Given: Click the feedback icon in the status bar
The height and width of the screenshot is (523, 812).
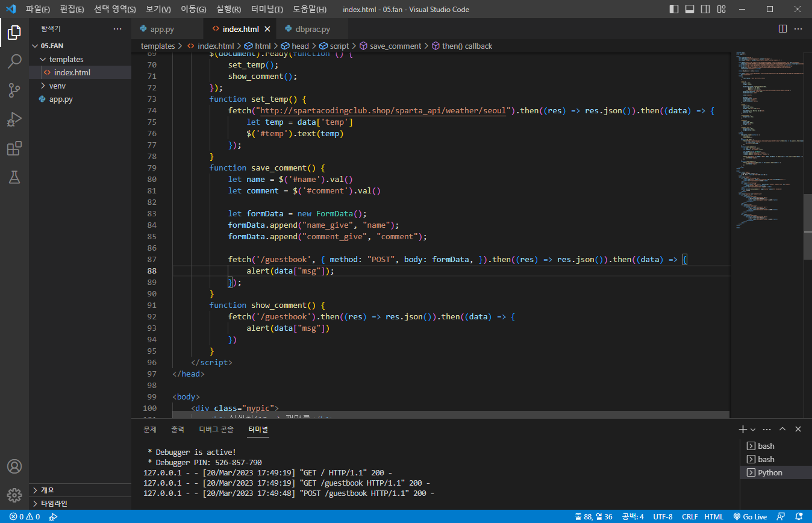Looking at the screenshot, I should click(781, 516).
